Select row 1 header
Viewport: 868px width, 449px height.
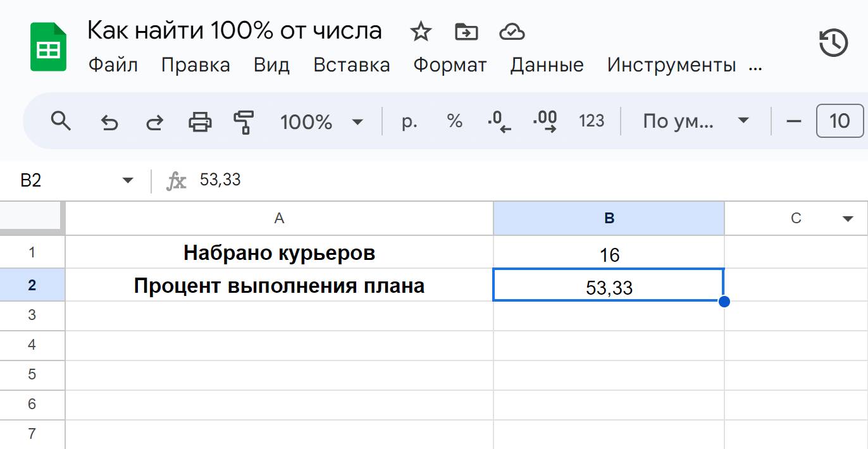pyautogui.click(x=32, y=252)
